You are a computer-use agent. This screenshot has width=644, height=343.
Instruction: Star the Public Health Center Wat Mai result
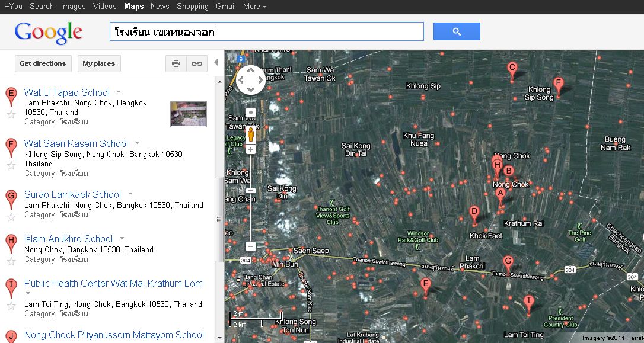pyautogui.click(x=11, y=306)
